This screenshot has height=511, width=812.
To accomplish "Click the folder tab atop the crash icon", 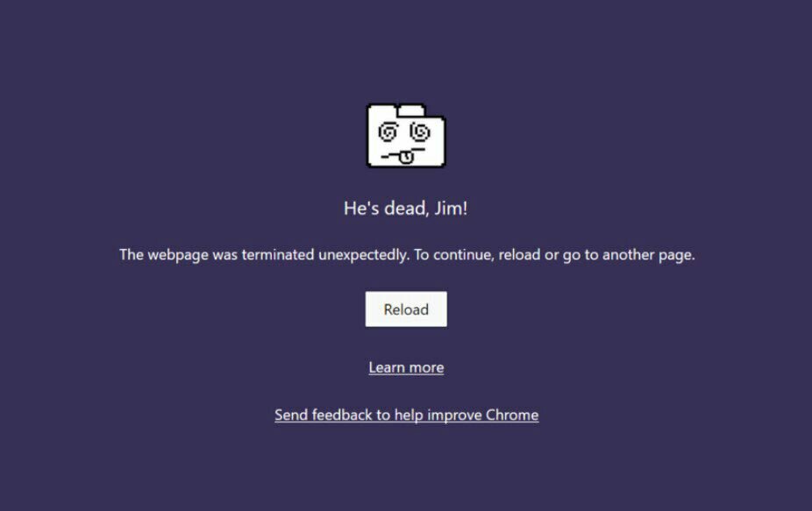I will point(411,110).
